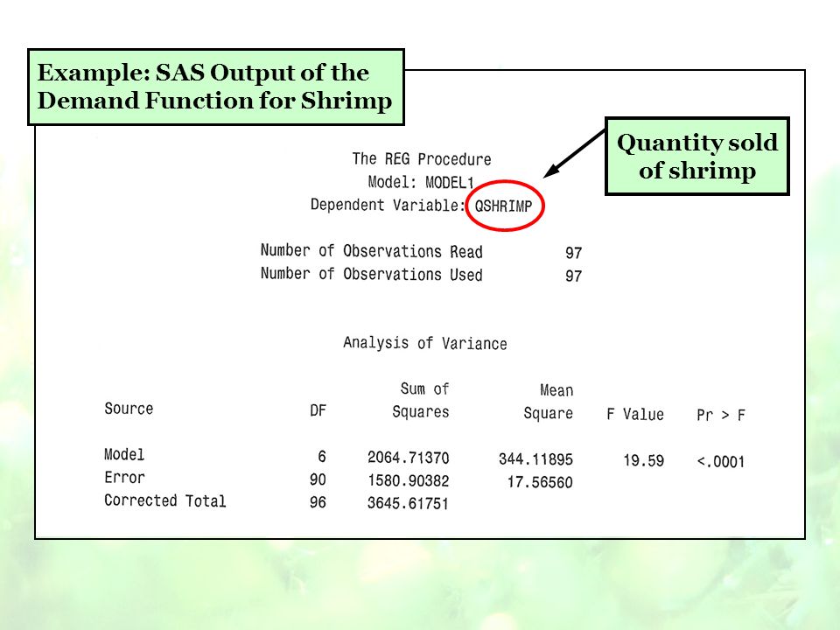Click the slide title 'Example: SAS Output of the Demand Function for Shrimp'
Image resolution: width=840 pixels, height=630 pixels.
215,87
